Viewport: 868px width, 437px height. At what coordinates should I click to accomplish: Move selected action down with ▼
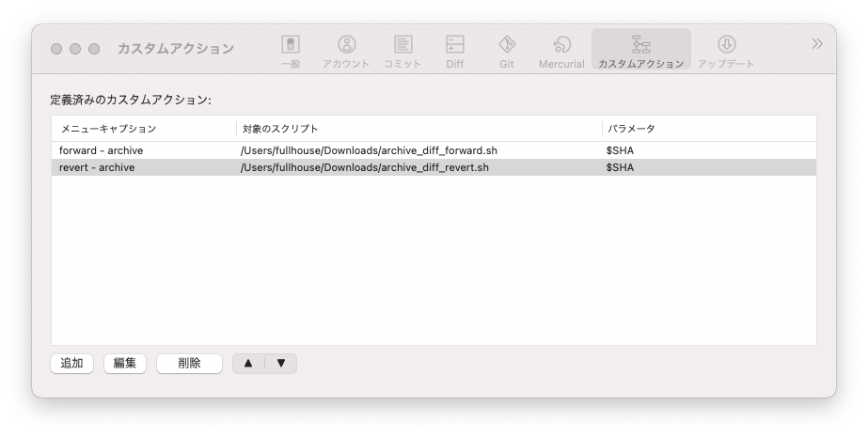[x=281, y=364]
